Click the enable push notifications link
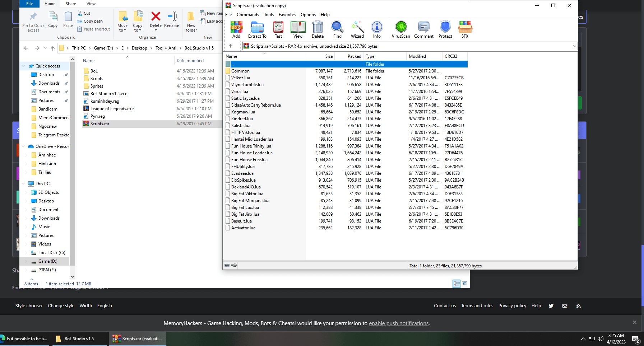644x346 pixels. click(x=399, y=323)
